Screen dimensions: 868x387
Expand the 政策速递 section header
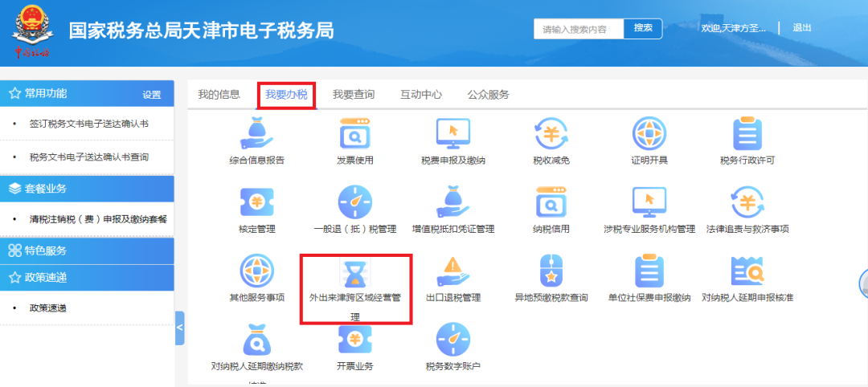[87, 277]
